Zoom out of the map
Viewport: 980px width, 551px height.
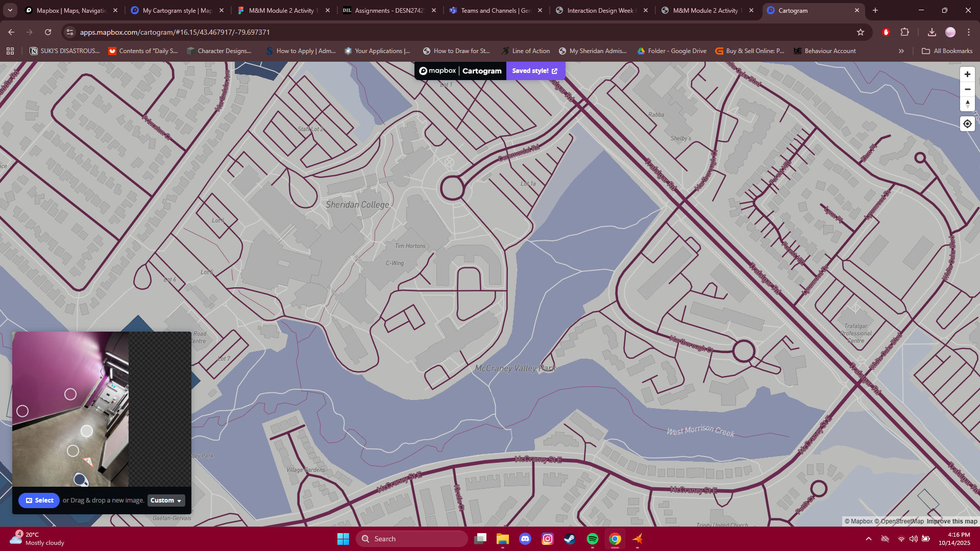coord(967,89)
